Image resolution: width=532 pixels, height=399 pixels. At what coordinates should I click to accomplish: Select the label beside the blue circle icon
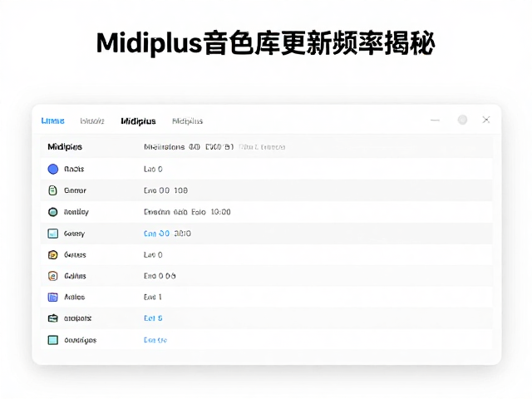point(74,169)
